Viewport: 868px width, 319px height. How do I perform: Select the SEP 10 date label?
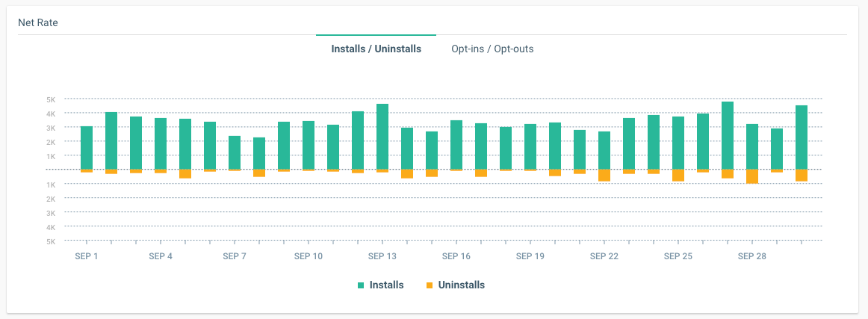[309, 256]
